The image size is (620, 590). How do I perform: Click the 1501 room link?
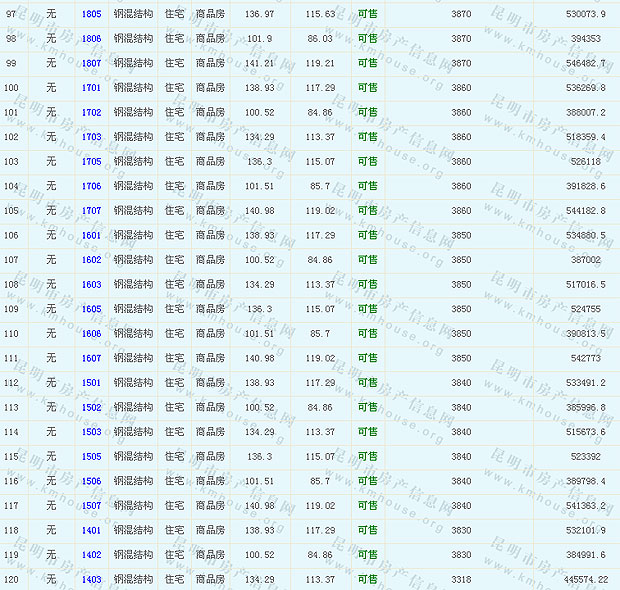click(x=91, y=383)
